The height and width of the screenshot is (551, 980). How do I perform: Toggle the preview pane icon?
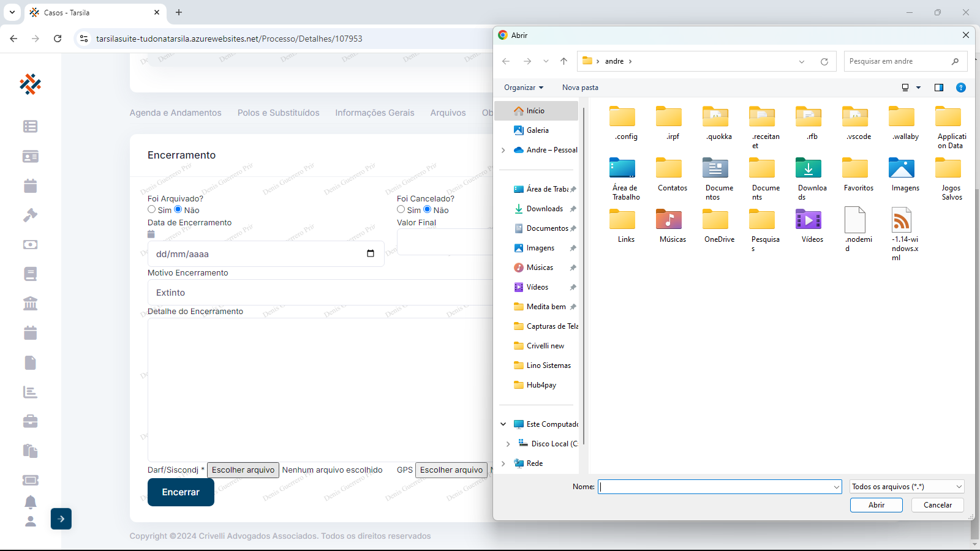(938, 88)
